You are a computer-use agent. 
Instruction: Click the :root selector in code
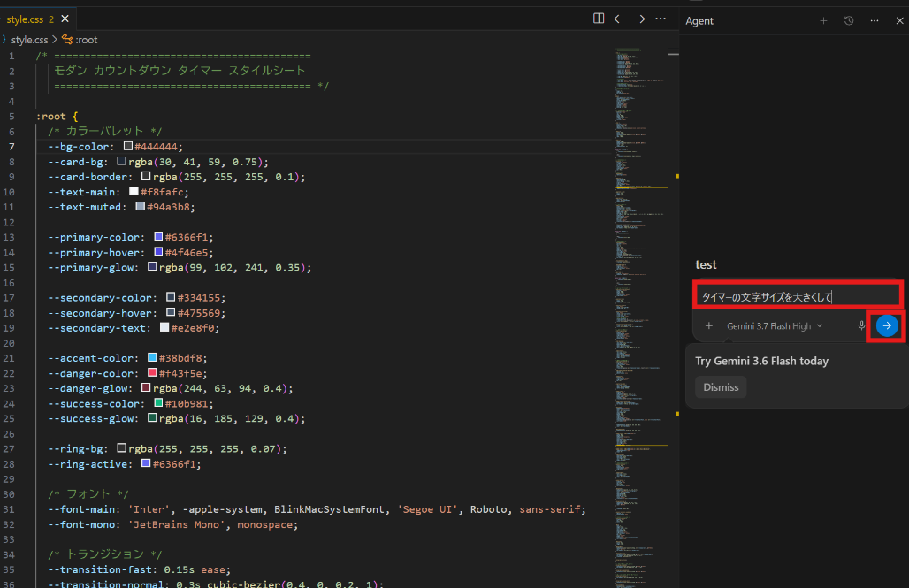[x=51, y=117]
